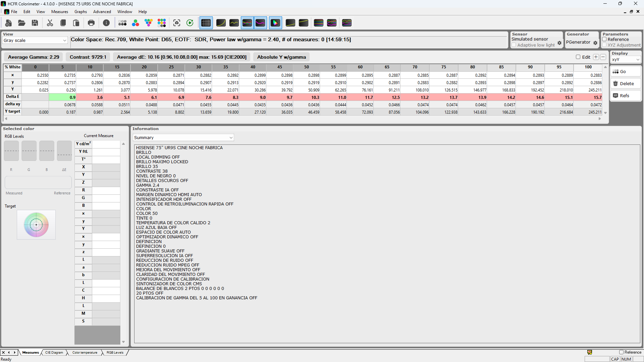Image resolution: width=644 pixels, height=362 pixels.
Task: Open the Edit menu
Action: (27, 12)
